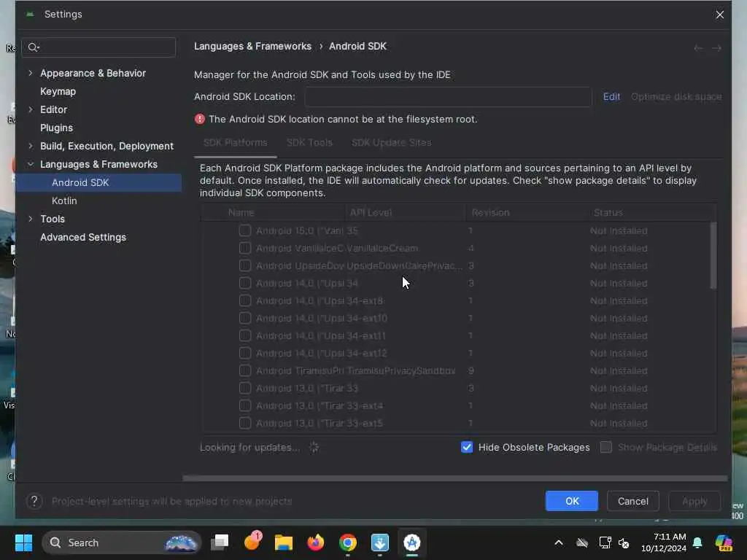Click the Name column header
This screenshot has height=560, width=747.
(274, 212)
